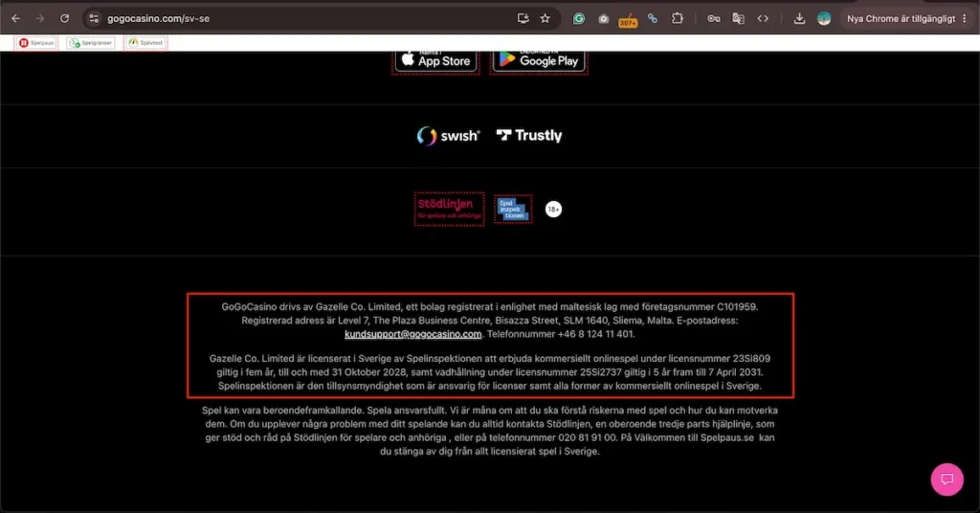Screen dimensions: 980x513
Task: Click 'Välkommen till Spelpaus.se' text
Action: pyautogui.click(x=694, y=438)
